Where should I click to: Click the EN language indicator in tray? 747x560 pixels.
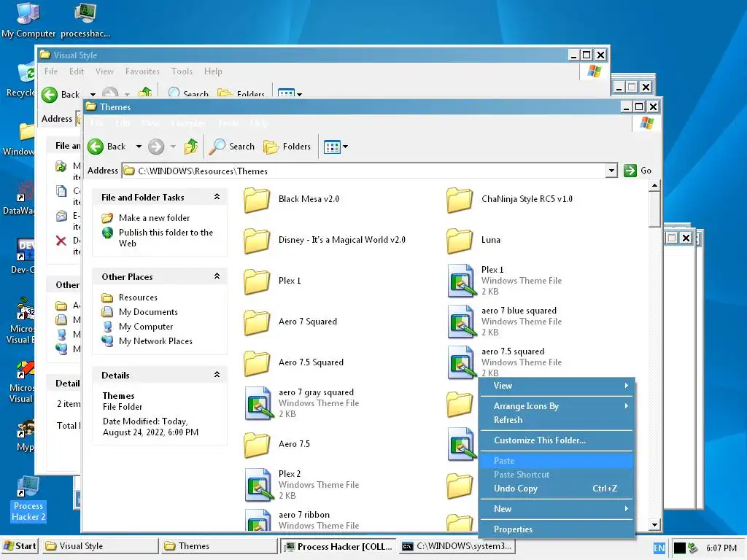(659, 548)
